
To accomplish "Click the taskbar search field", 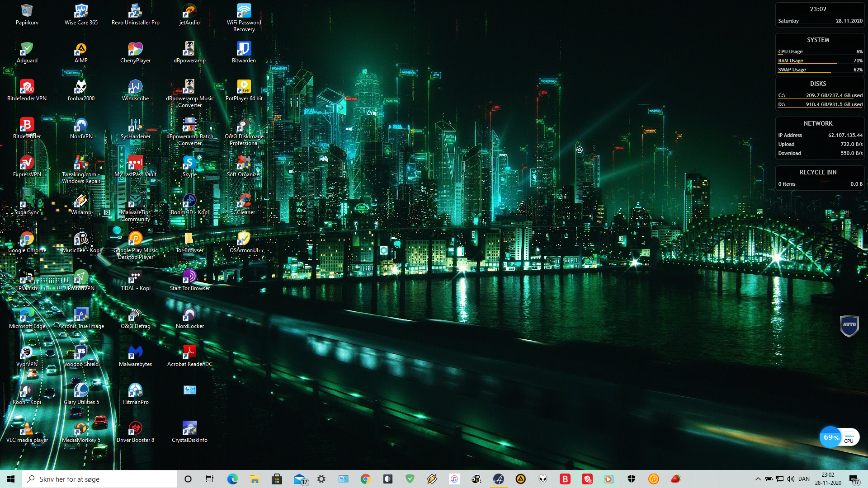I will click(x=99, y=479).
